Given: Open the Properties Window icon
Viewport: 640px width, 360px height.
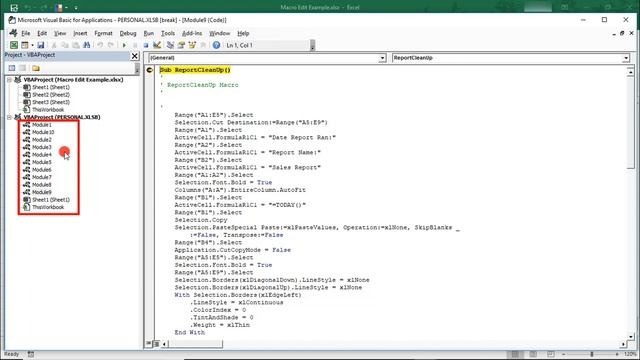Looking at the screenshot, I should point(181,45).
